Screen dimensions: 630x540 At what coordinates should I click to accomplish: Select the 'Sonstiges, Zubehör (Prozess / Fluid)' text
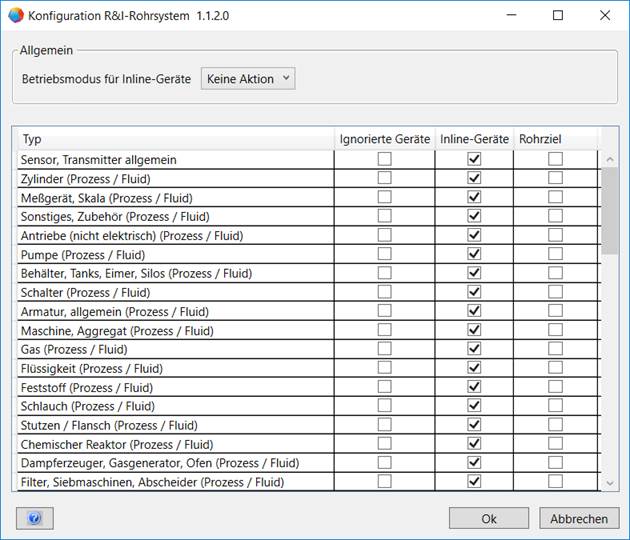(x=115, y=217)
